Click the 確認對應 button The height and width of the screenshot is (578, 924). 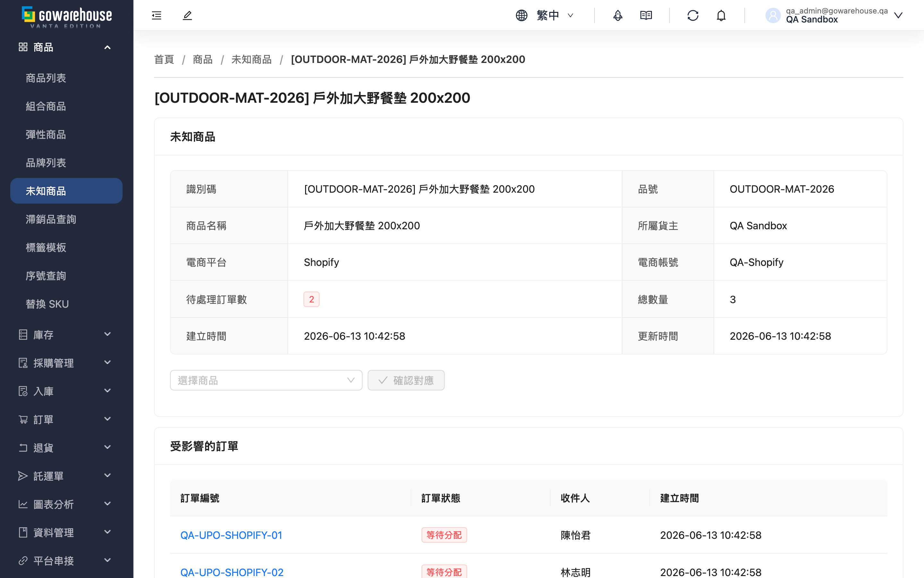[406, 381]
